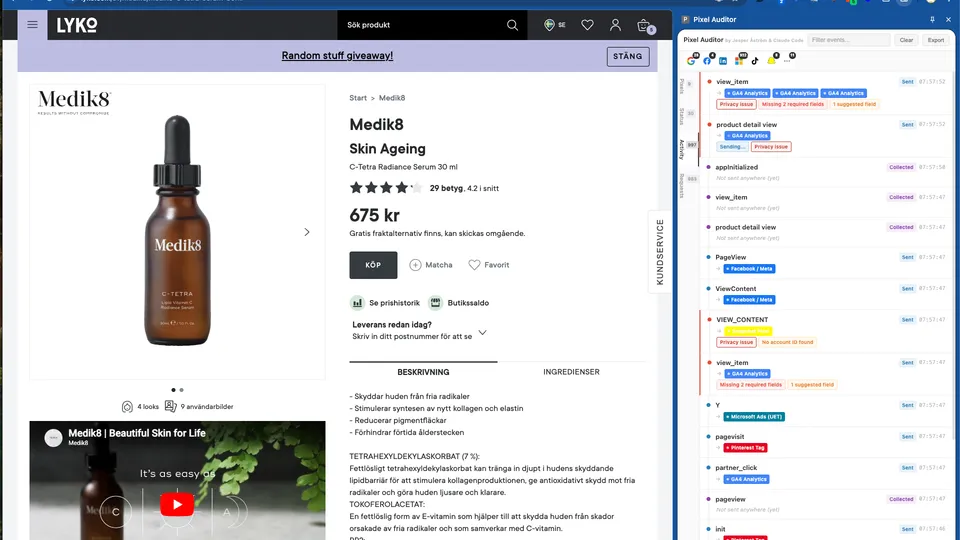
Task: Click the LYKO logo
Action: (77, 25)
